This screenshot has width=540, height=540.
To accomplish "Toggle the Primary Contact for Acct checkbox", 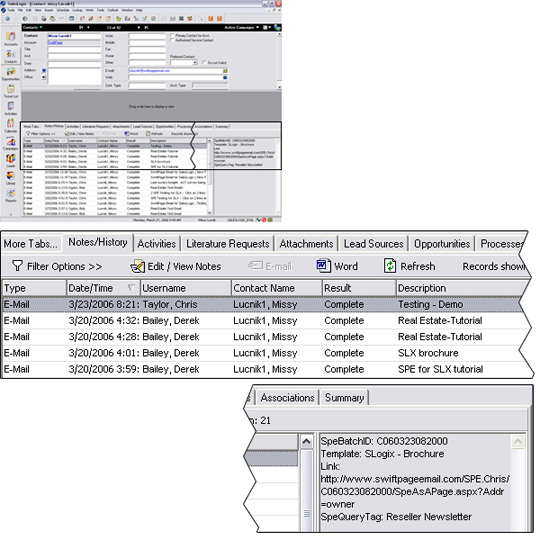I will point(172,35).
